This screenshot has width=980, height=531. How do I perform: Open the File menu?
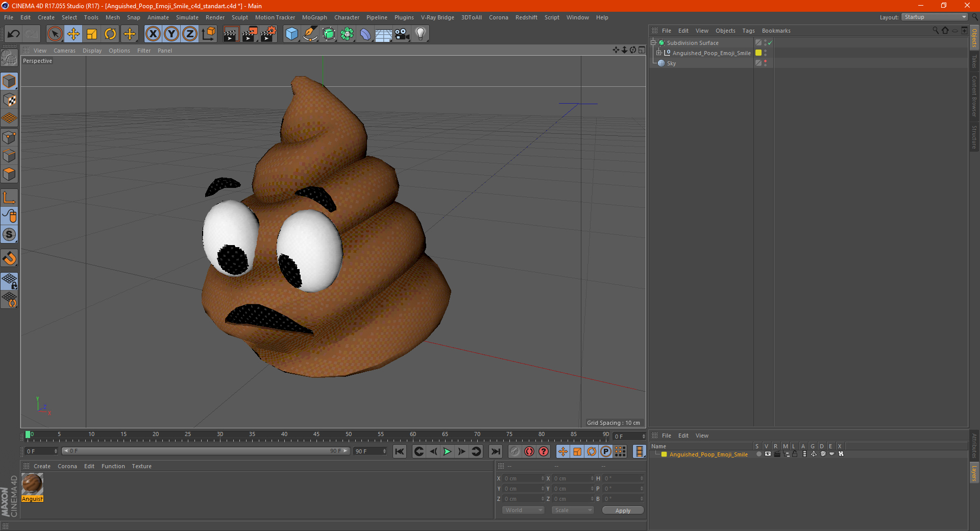[9, 17]
